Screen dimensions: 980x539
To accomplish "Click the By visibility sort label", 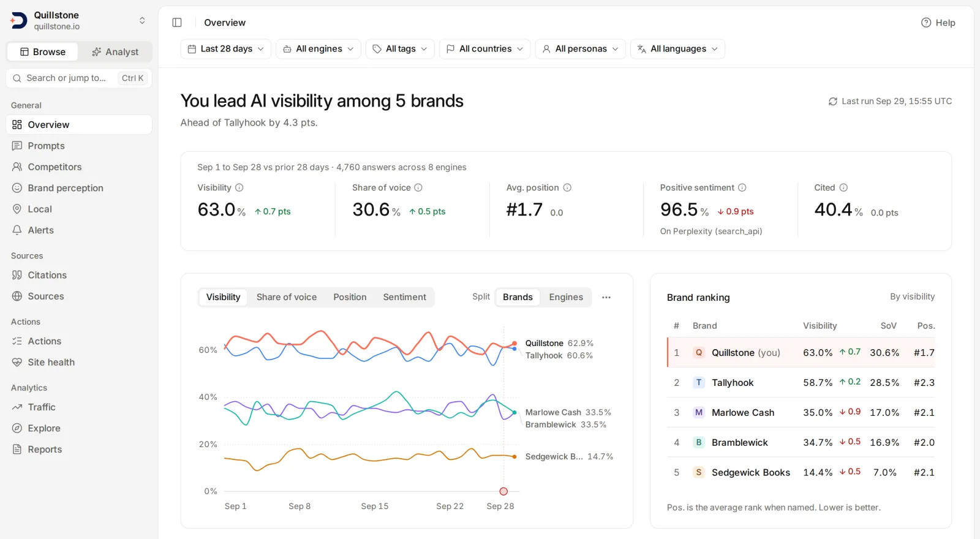I will coord(912,296).
